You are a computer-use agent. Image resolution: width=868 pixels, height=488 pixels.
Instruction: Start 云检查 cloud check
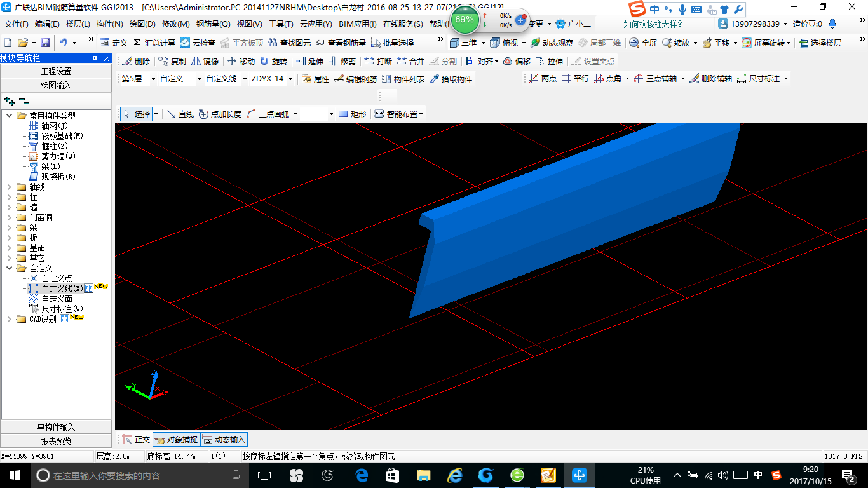198,43
